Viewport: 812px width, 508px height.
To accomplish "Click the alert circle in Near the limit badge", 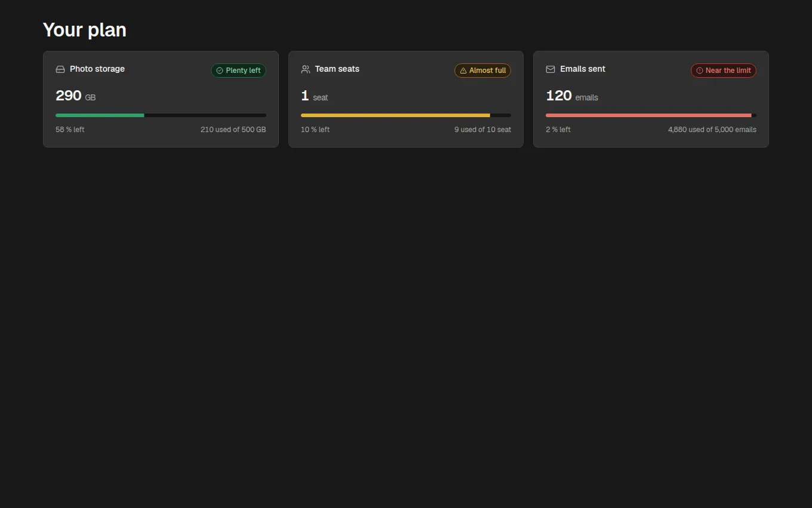I will (700, 71).
